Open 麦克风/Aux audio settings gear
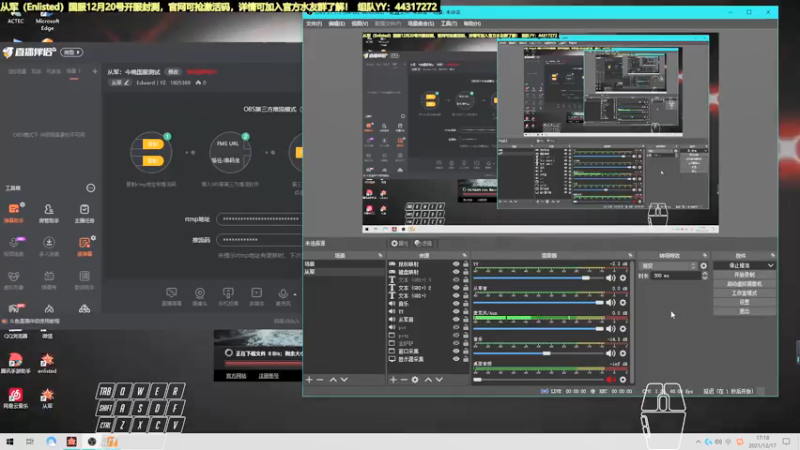 [623, 329]
